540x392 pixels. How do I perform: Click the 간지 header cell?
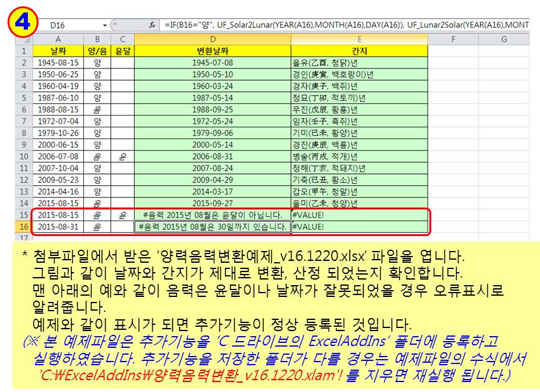pos(359,51)
